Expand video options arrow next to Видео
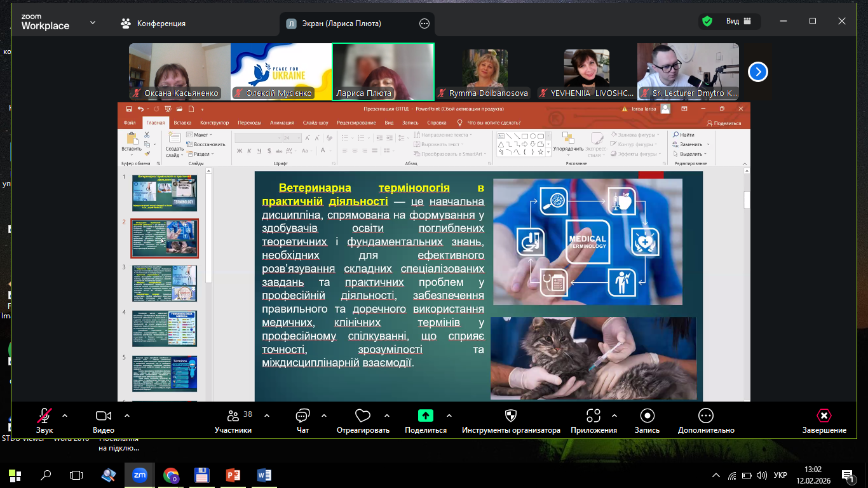This screenshot has height=488, width=868. click(127, 416)
